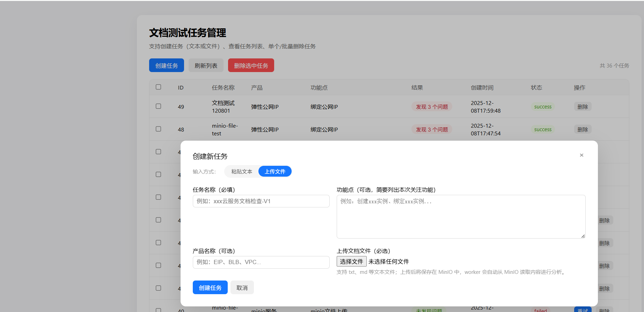
Task: Click task name minio-file-test in row 48
Action: point(225,129)
